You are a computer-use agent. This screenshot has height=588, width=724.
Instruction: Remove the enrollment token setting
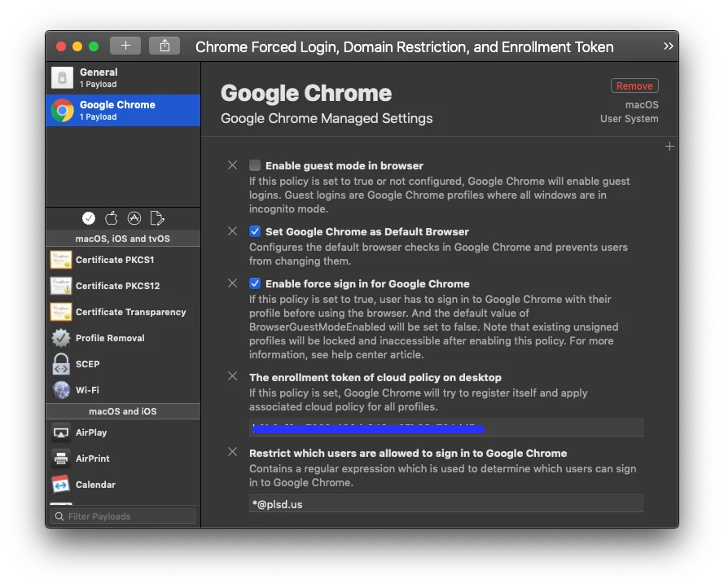coord(233,376)
